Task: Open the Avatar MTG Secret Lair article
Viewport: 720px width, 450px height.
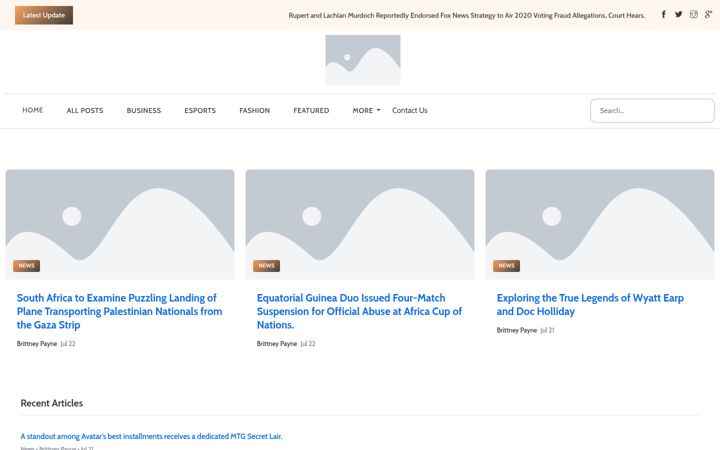Action: 151,436
